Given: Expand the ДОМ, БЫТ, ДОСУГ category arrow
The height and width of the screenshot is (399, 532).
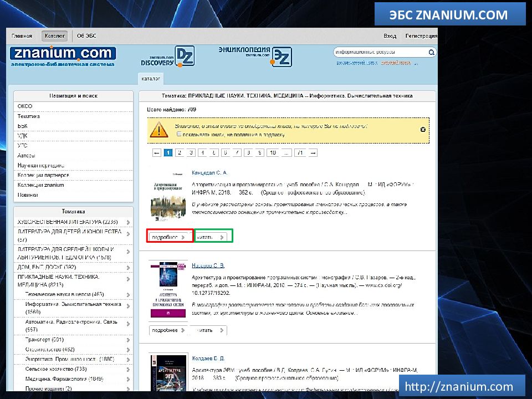Looking at the screenshot, I should tap(128, 268).
